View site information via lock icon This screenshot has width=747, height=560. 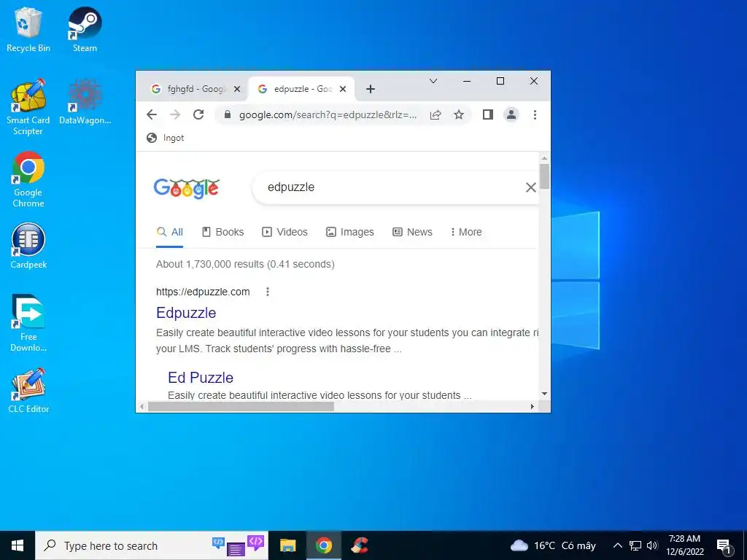(x=228, y=114)
